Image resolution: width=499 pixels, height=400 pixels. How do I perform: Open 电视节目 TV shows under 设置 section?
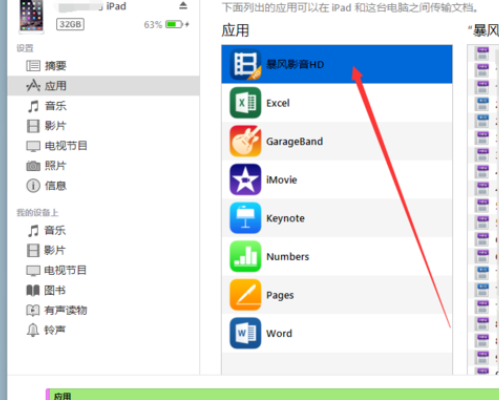[103, 146]
